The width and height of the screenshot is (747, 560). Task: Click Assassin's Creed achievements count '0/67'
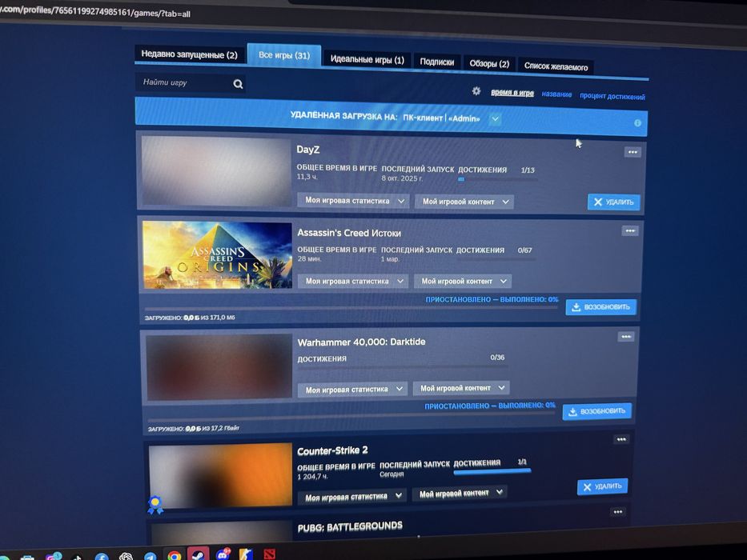coord(524,250)
